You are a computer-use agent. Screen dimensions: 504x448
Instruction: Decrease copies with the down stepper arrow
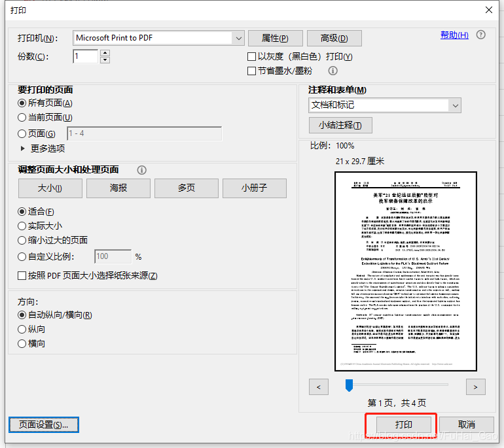tap(105, 60)
